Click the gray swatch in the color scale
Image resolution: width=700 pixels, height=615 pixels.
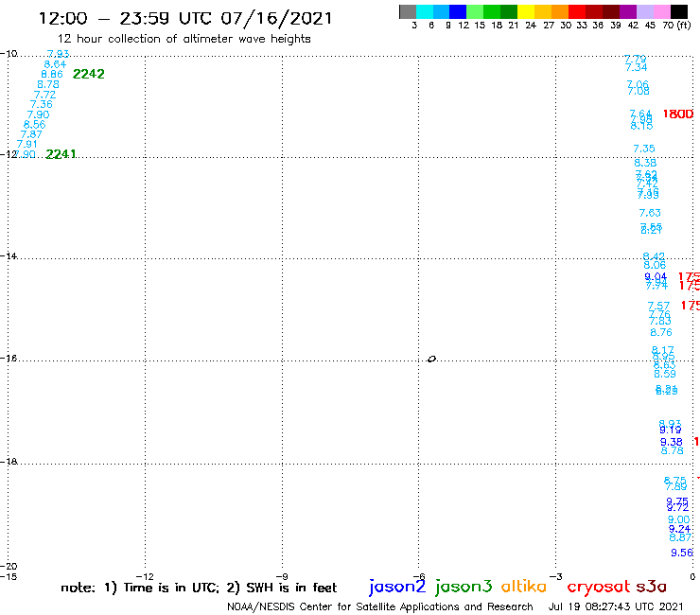[x=408, y=11]
